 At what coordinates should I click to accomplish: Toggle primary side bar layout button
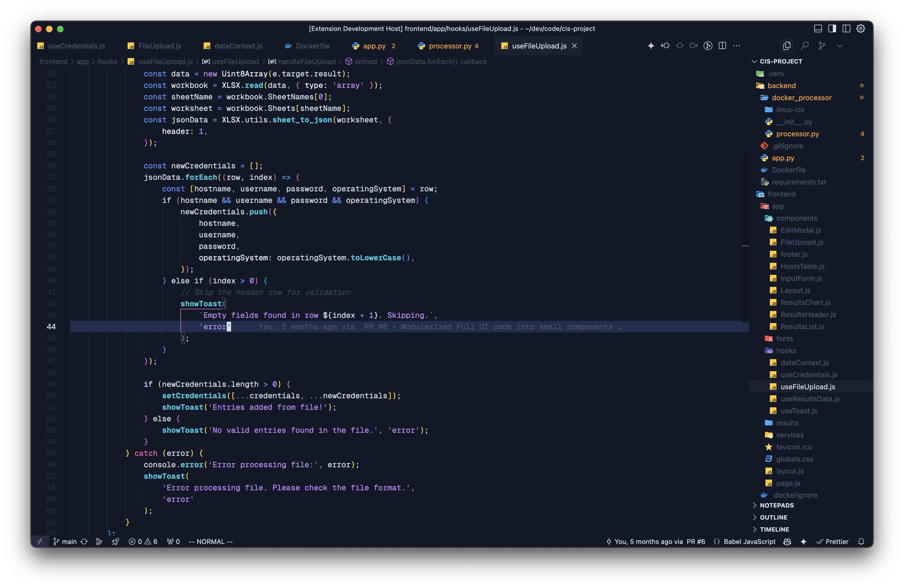pyautogui.click(x=832, y=28)
